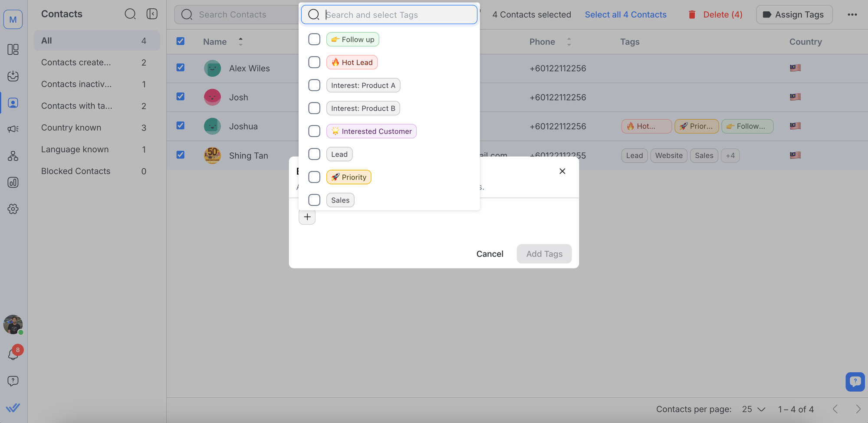868x423 pixels.
Task: Select the Country known segment
Action: tap(71, 128)
